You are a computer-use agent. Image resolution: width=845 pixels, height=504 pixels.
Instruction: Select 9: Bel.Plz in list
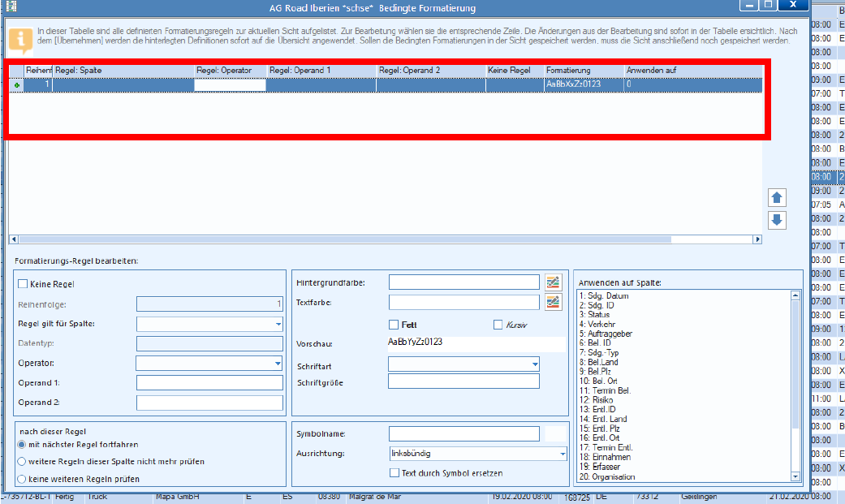[x=596, y=372]
